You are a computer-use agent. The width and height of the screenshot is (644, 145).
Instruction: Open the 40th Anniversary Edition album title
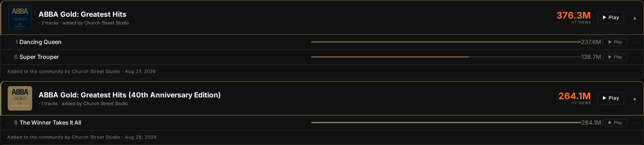[x=129, y=95]
